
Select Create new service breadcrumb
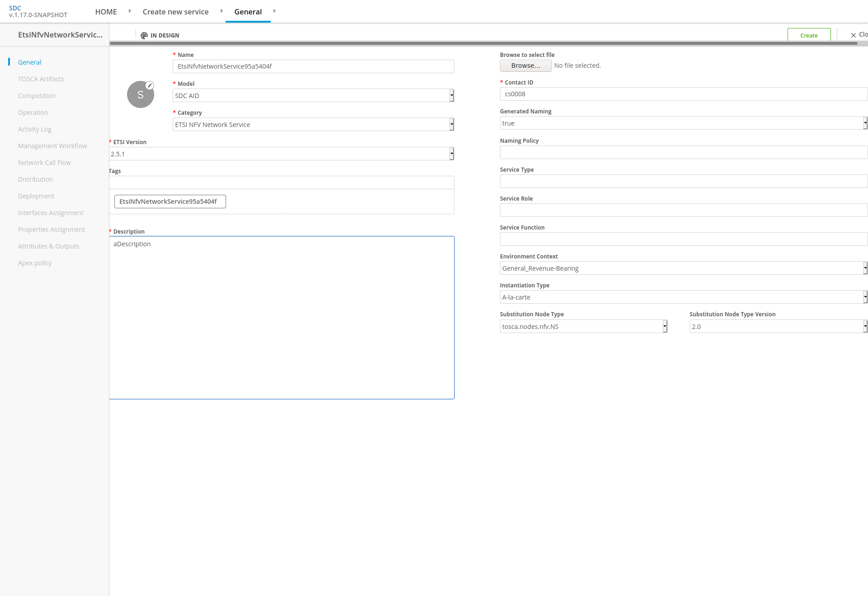pos(175,12)
